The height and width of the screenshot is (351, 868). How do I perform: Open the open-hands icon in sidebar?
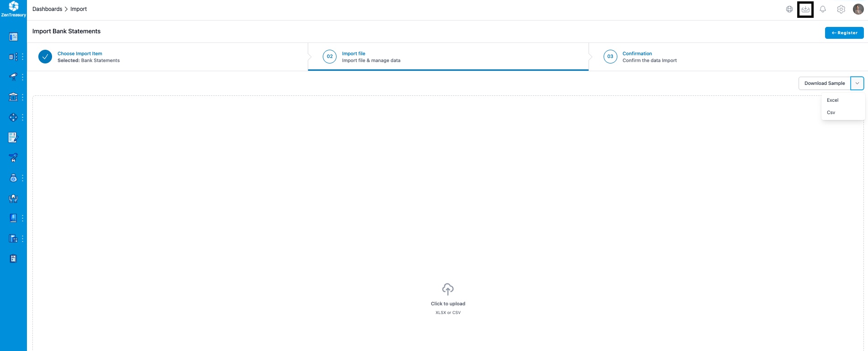click(x=13, y=198)
